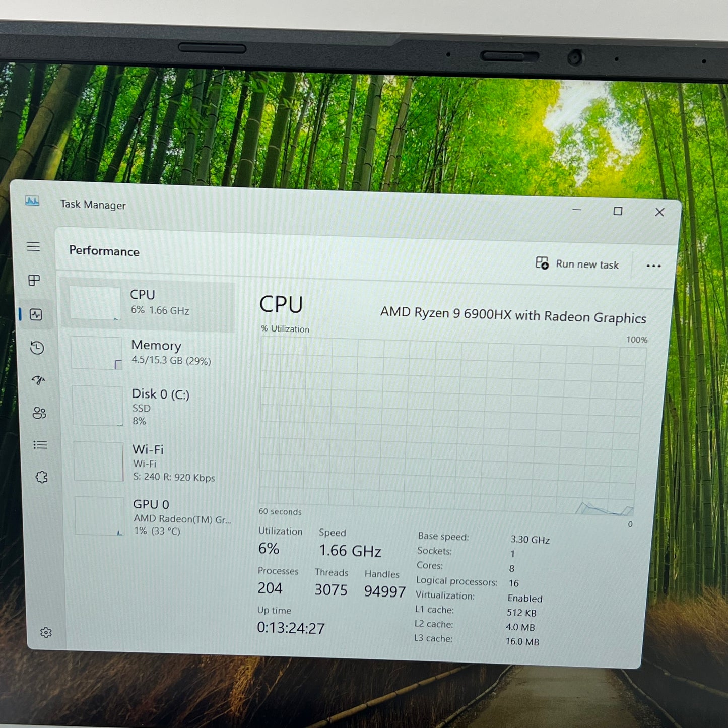Click the 1.66 GHz Speed value
This screenshot has height=728, width=728.
tap(350, 551)
